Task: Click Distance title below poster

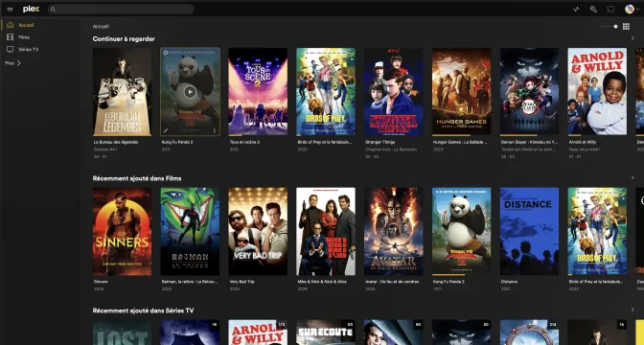Action: click(509, 282)
